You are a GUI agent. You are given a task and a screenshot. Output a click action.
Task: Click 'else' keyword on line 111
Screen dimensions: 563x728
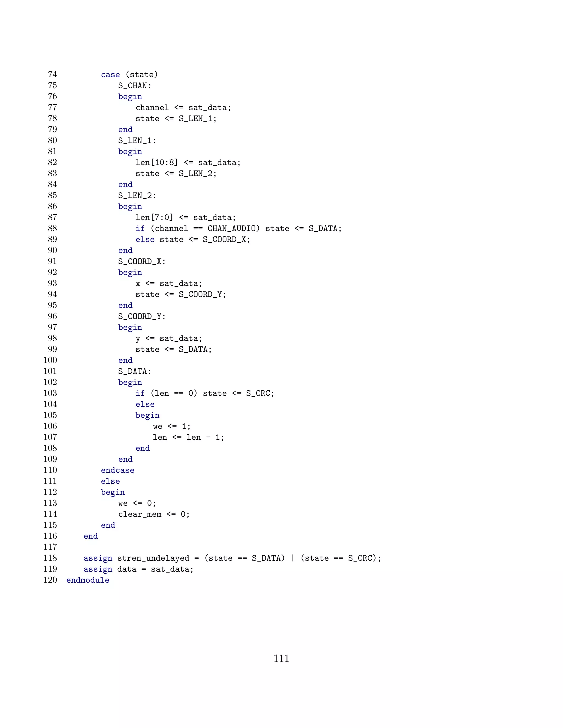111,481
